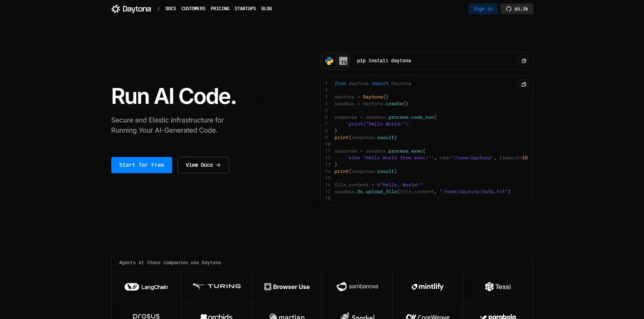Select the Turing logo tile
The height and width of the screenshot is (319, 644).
[x=216, y=287]
